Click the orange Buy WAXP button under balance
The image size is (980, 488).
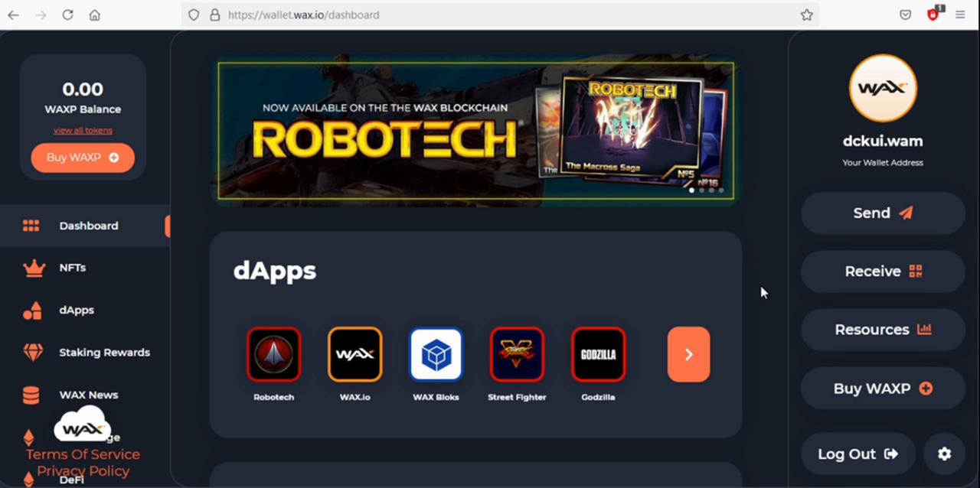pos(83,158)
